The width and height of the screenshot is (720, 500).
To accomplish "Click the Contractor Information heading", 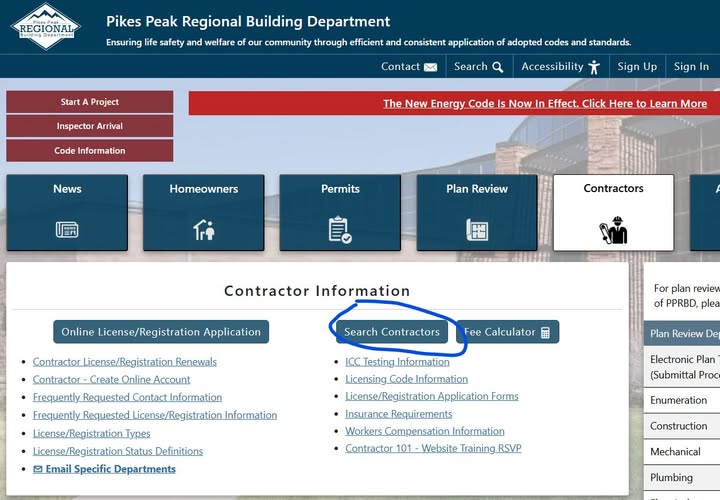I will [317, 291].
